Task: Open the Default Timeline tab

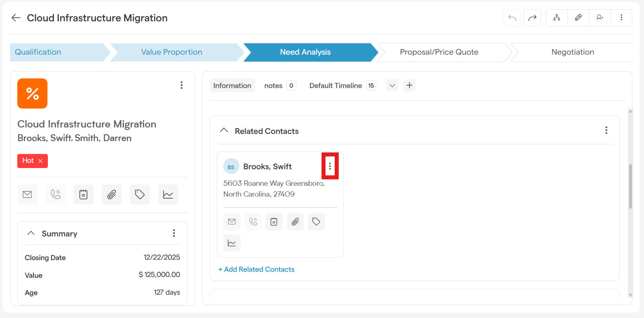Action: coord(335,86)
